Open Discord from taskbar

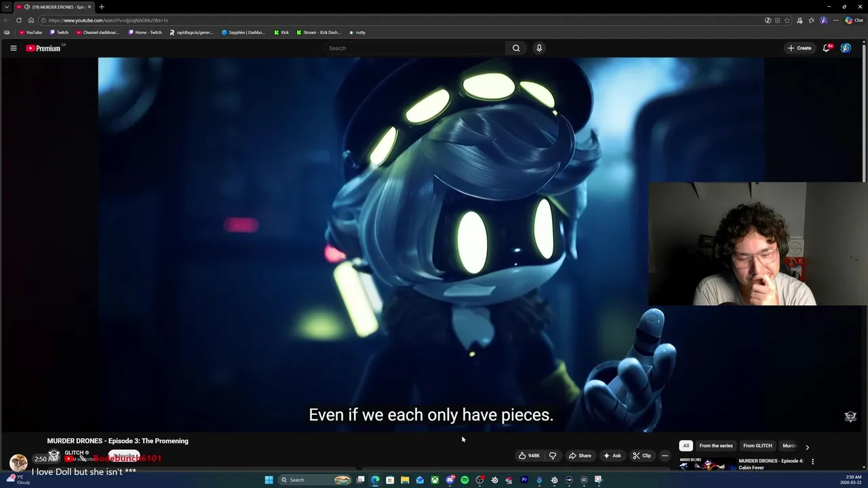pos(450,480)
